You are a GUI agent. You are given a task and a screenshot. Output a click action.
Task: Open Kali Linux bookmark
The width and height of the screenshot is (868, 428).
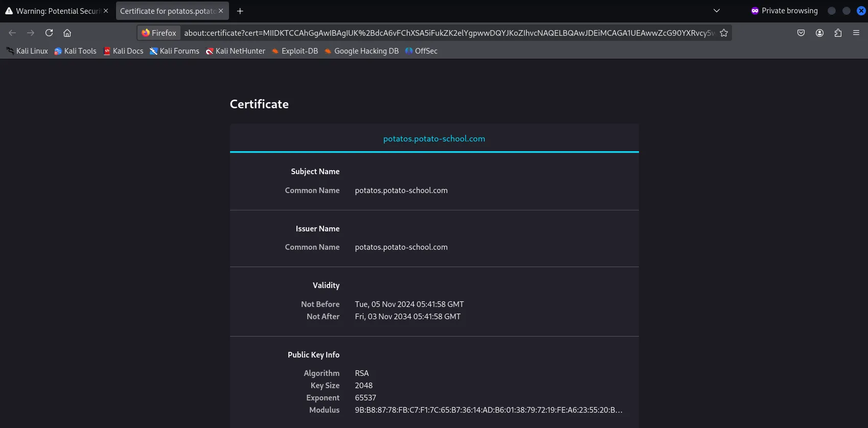(27, 51)
